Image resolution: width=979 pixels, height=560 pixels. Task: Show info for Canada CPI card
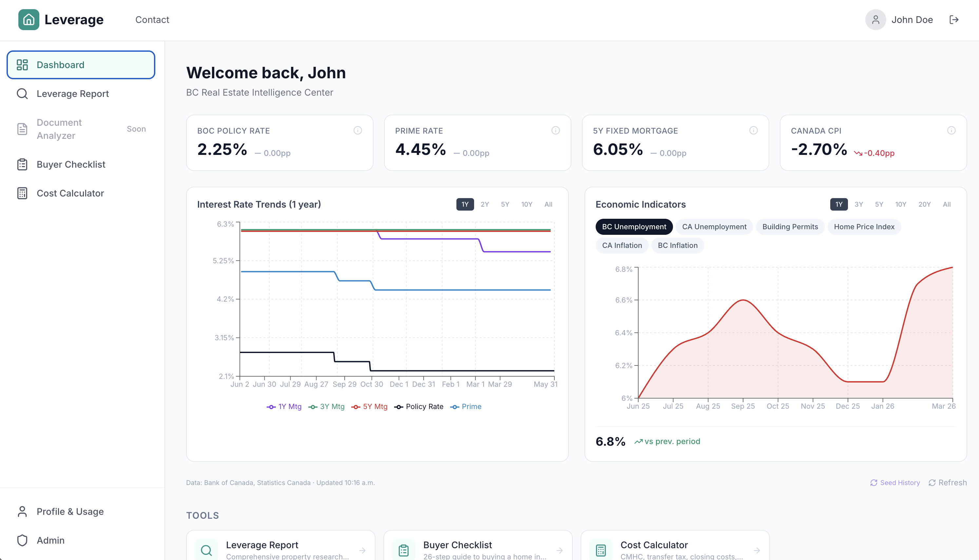(x=951, y=130)
